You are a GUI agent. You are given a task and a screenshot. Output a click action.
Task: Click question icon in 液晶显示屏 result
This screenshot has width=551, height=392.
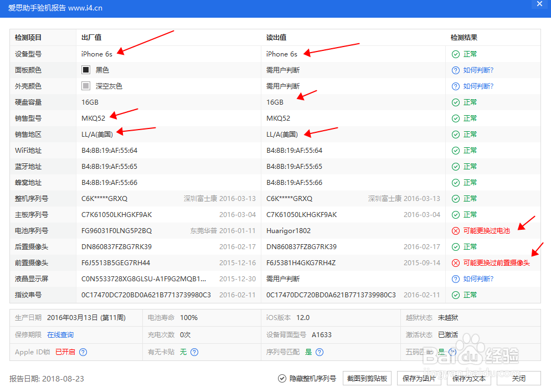tap(455, 279)
